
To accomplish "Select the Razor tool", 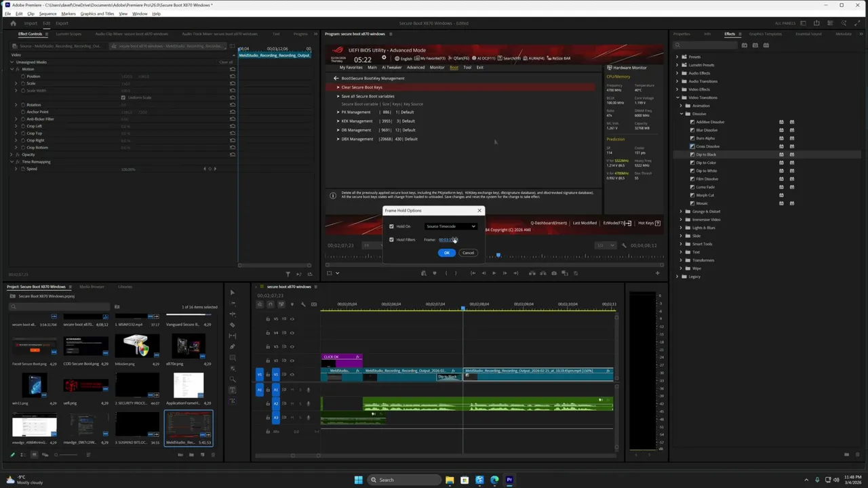I will 232,325.
